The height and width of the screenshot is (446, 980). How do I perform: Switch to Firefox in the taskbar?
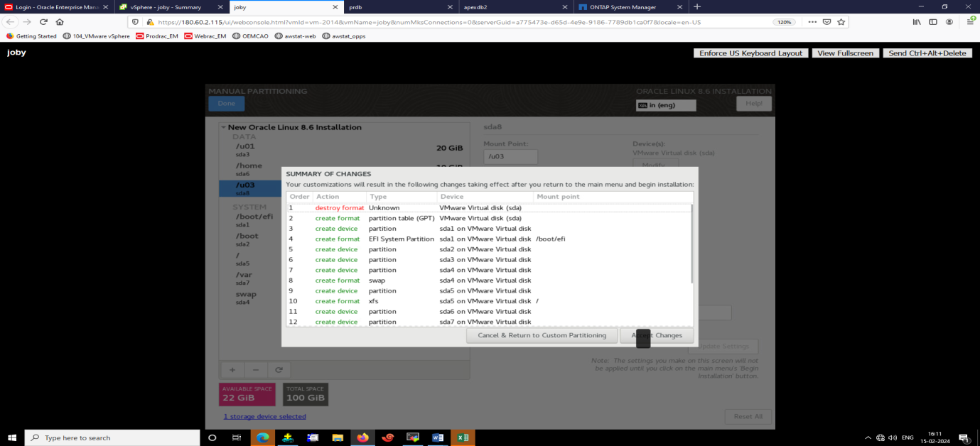362,437
